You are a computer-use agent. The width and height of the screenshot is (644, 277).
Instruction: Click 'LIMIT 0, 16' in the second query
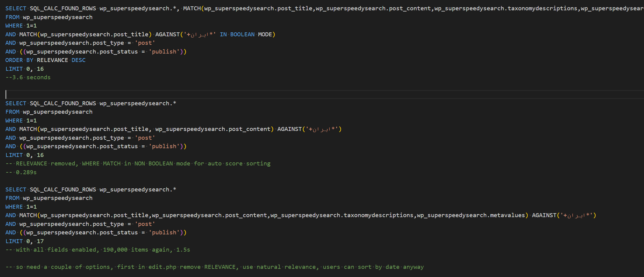click(x=24, y=155)
